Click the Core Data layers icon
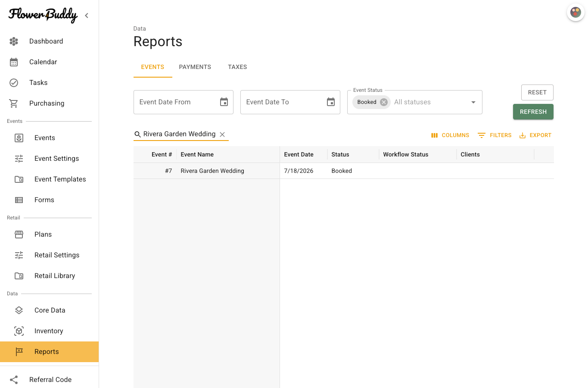This screenshot has height=388, width=588. pyautogui.click(x=19, y=310)
